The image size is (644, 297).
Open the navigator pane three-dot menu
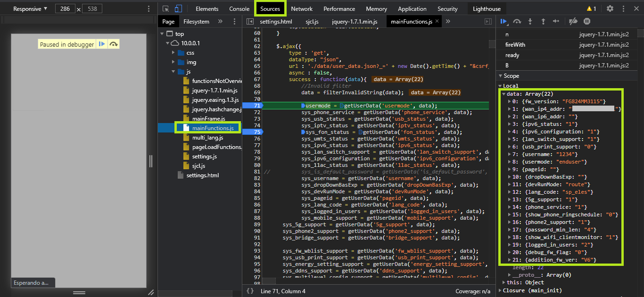coord(234,22)
